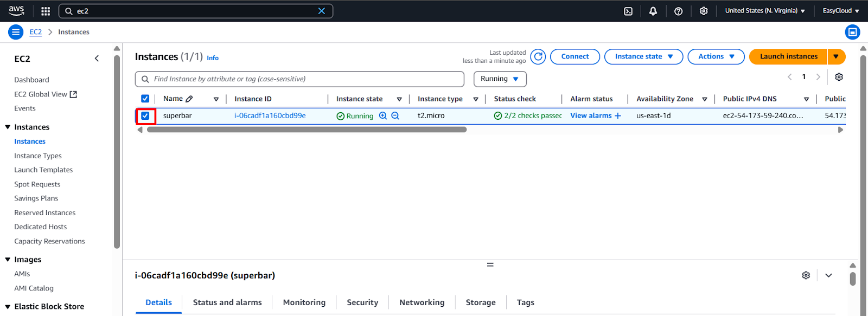The image size is (868, 316).
Task: Switch to the Status and alarms tab
Action: point(227,302)
